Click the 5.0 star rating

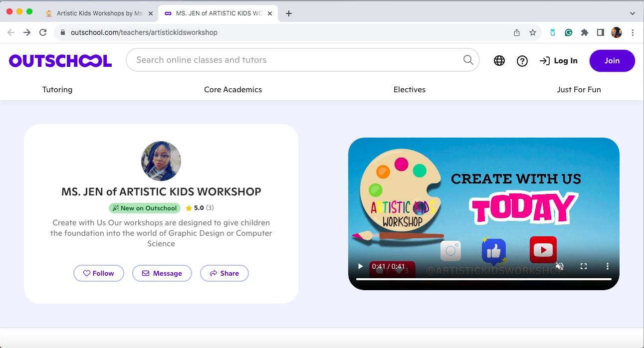pos(200,208)
